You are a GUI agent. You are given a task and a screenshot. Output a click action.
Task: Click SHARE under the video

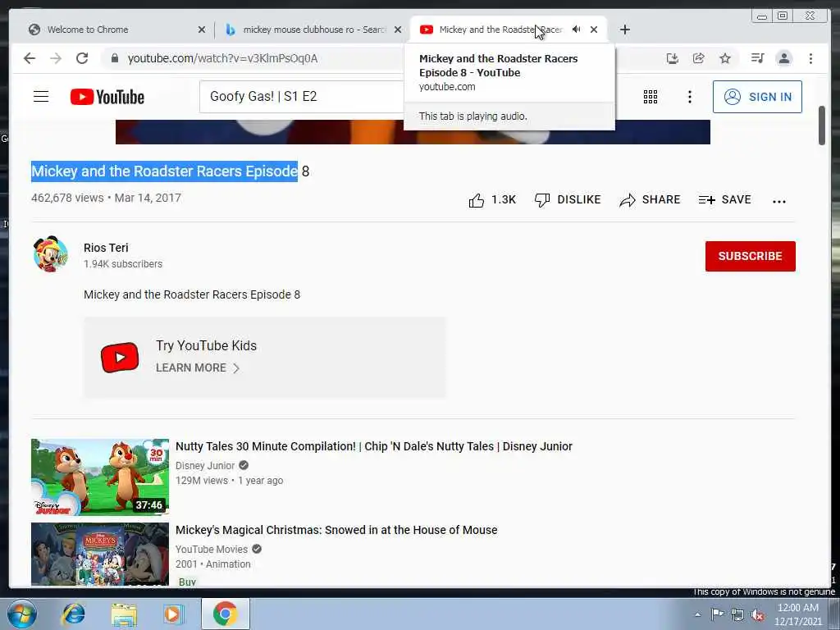650,200
